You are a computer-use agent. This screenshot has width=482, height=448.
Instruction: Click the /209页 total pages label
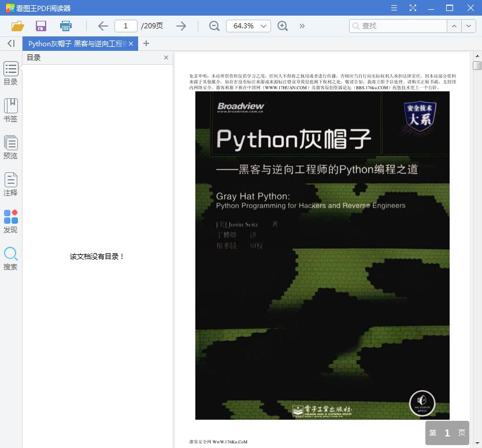click(x=152, y=26)
